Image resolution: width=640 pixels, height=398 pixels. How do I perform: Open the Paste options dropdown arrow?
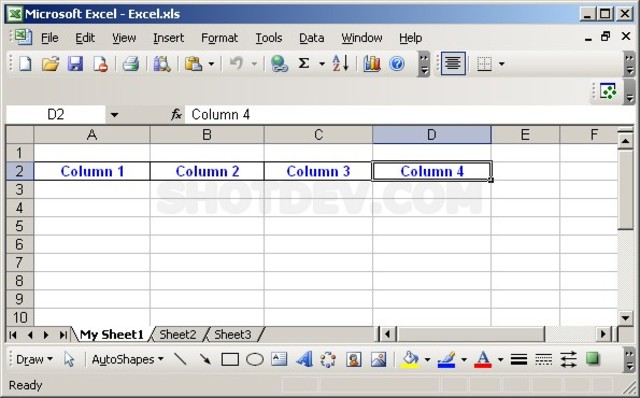point(211,64)
